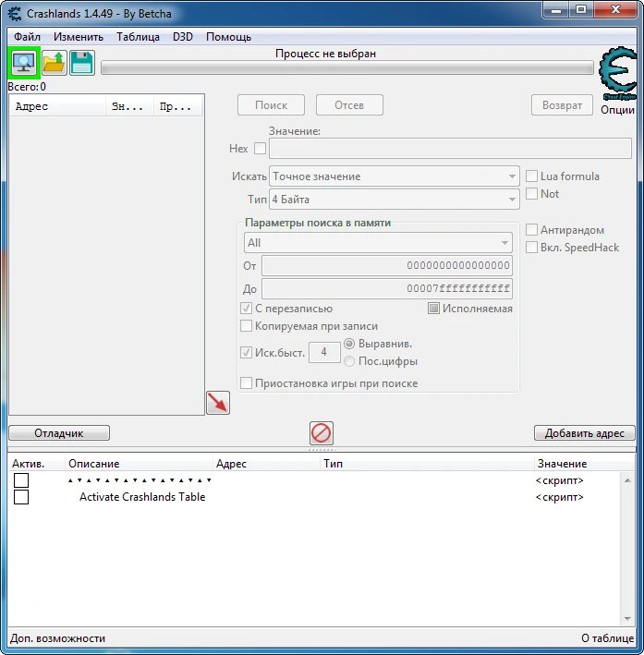The width and height of the screenshot is (644, 655).
Task: Save table with the floppy disk icon
Action: pyautogui.click(x=82, y=63)
